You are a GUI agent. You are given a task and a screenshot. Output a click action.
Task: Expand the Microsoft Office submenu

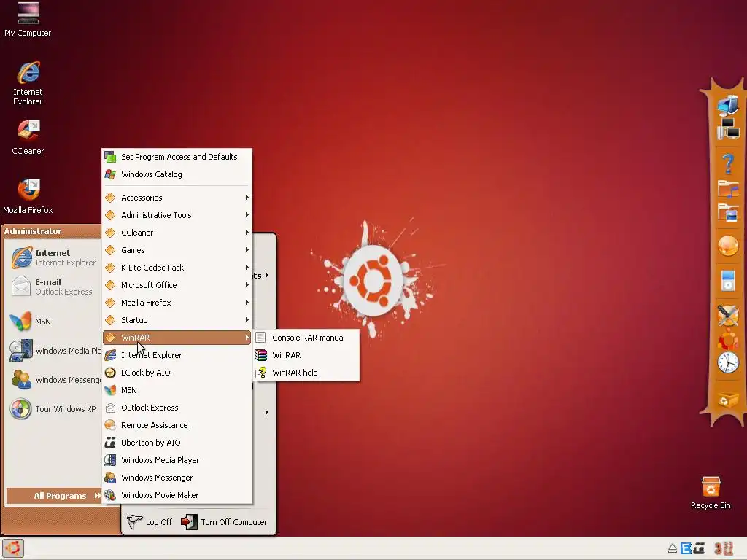click(177, 285)
